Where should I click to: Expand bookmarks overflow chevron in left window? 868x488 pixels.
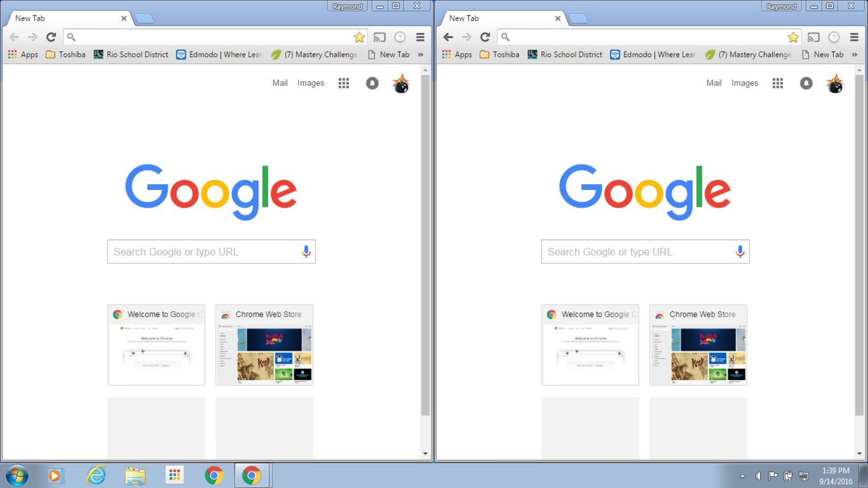[x=420, y=55]
